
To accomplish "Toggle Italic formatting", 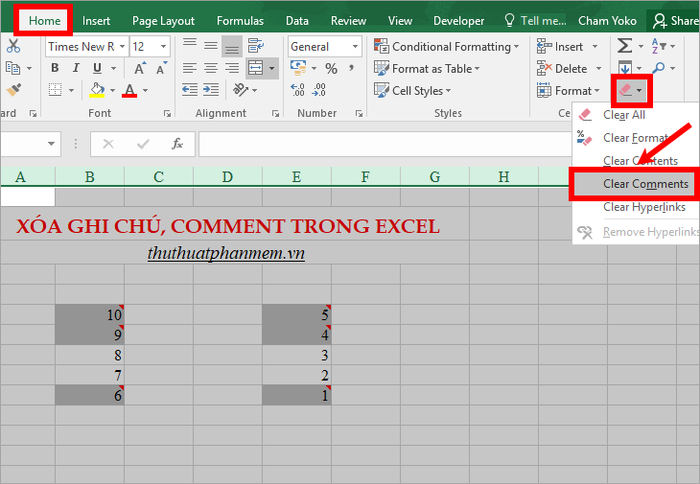I will pos(76,68).
